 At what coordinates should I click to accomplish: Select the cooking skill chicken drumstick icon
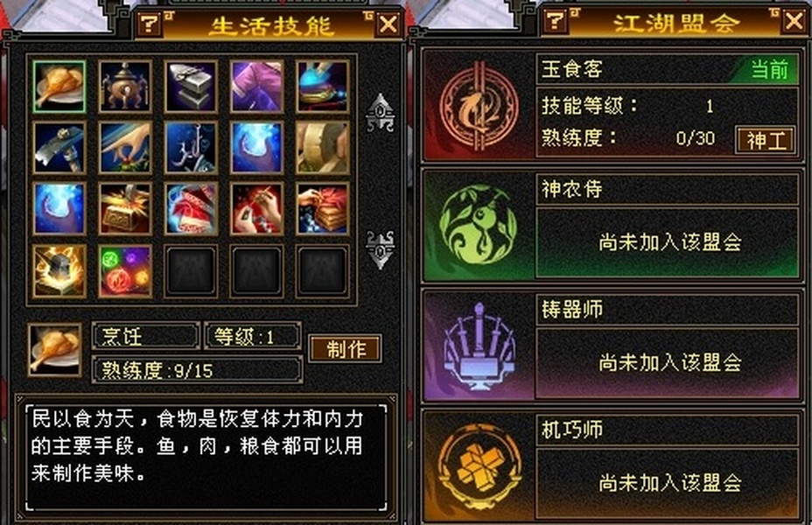pyautogui.click(x=59, y=87)
